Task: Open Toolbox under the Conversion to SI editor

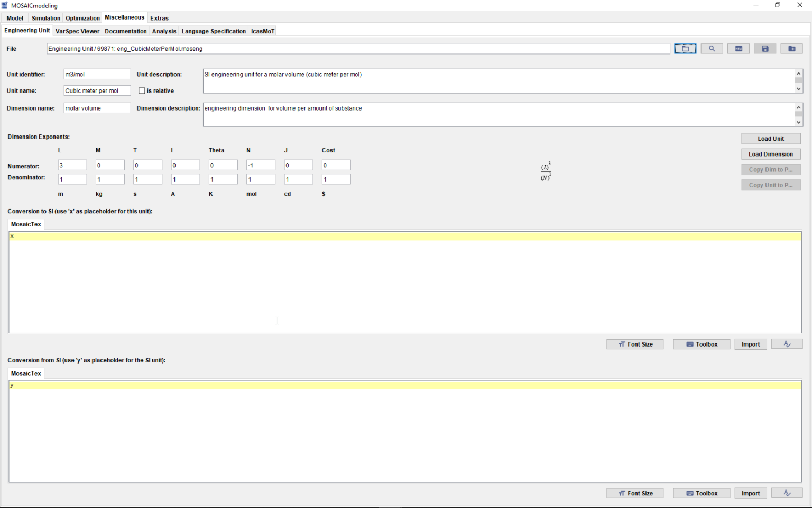Action: (x=702, y=344)
